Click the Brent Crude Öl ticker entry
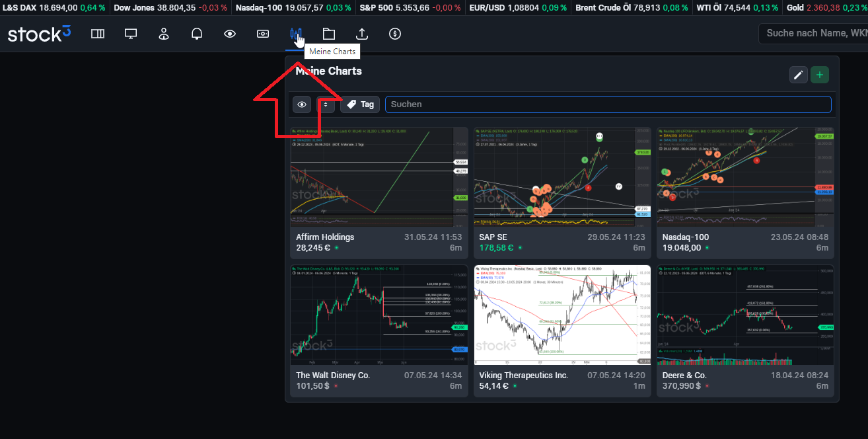868x439 pixels. (x=632, y=7)
